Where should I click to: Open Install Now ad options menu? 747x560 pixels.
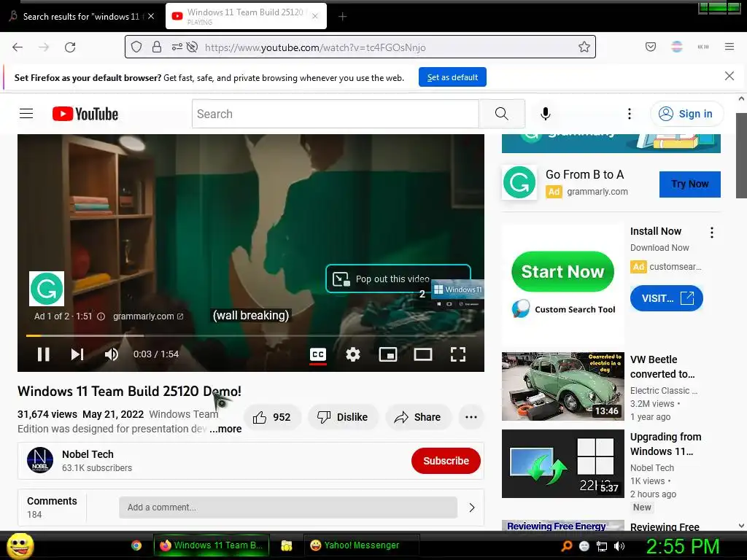[x=712, y=233]
